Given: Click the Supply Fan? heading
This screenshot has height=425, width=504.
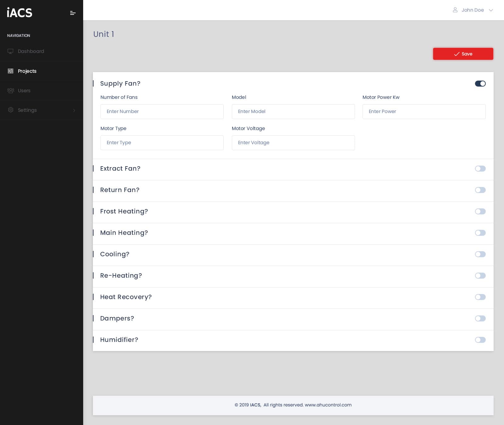Looking at the screenshot, I should click(x=120, y=83).
